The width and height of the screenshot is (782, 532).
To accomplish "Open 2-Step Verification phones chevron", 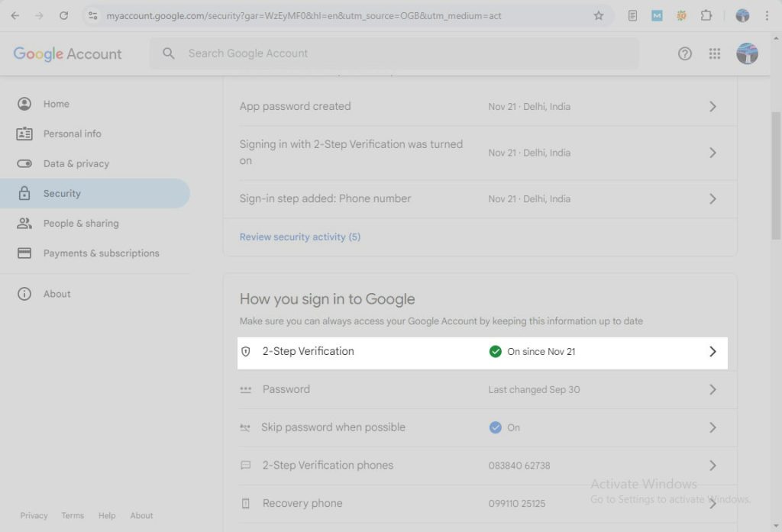I will (713, 465).
